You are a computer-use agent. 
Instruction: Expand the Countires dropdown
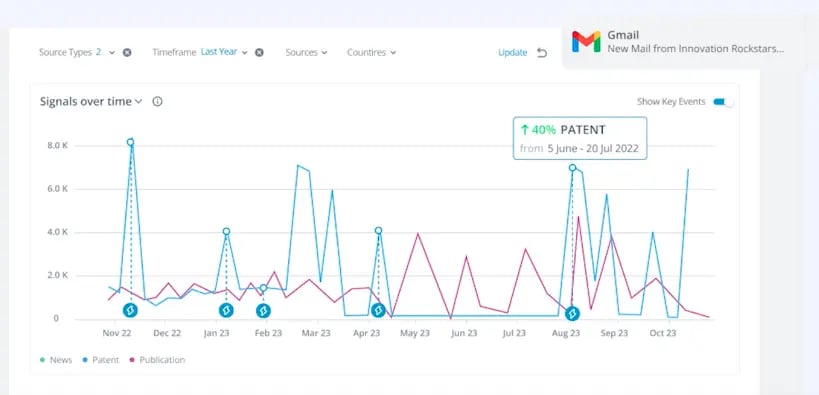point(371,52)
